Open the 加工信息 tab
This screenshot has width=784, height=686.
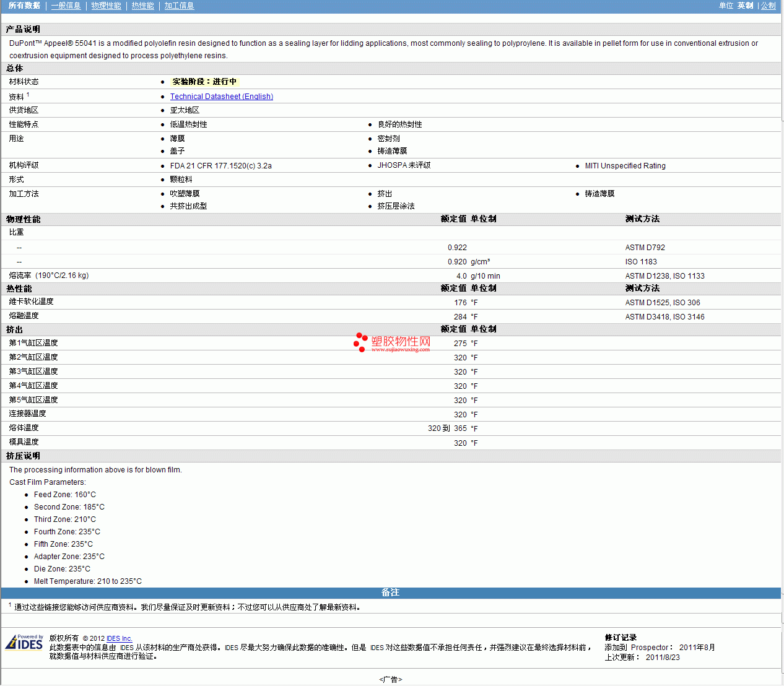click(x=179, y=6)
